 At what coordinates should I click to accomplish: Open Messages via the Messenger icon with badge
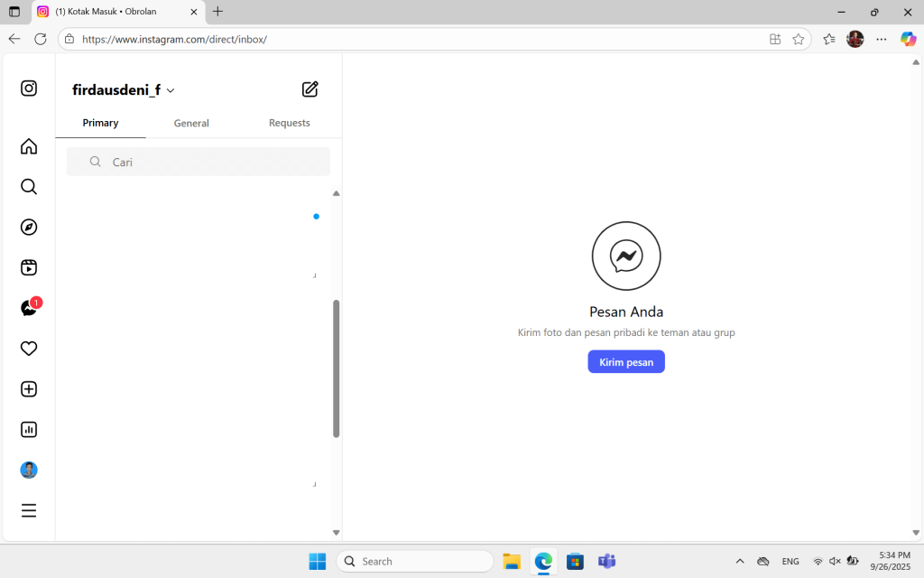pos(28,307)
